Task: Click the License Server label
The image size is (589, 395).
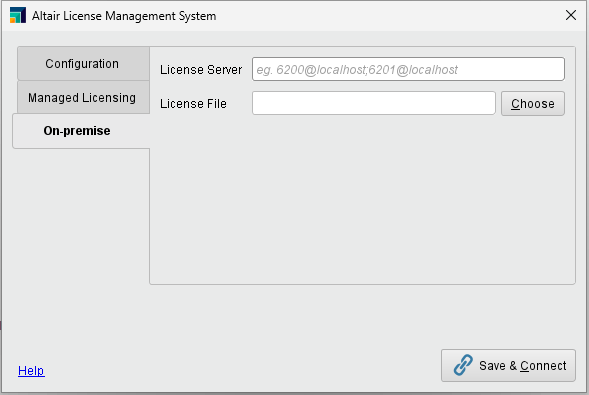Action: click(x=201, y=69)
